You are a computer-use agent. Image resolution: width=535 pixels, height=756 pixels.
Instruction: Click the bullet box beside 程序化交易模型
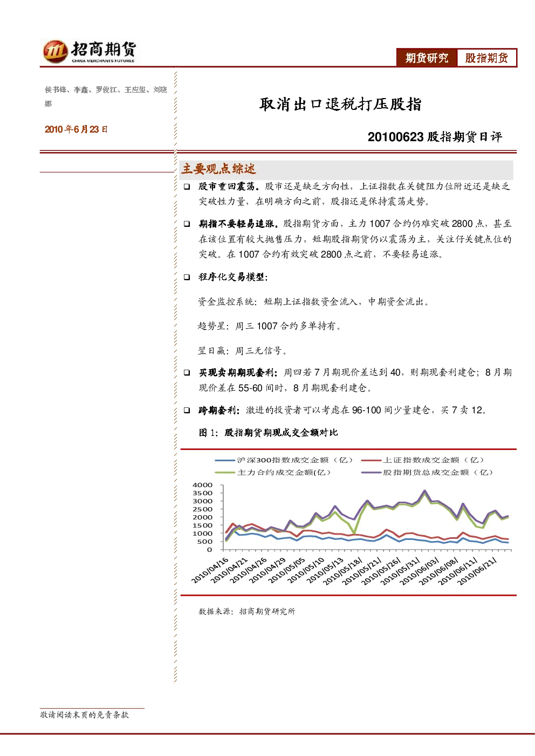[x=187, y=277]
